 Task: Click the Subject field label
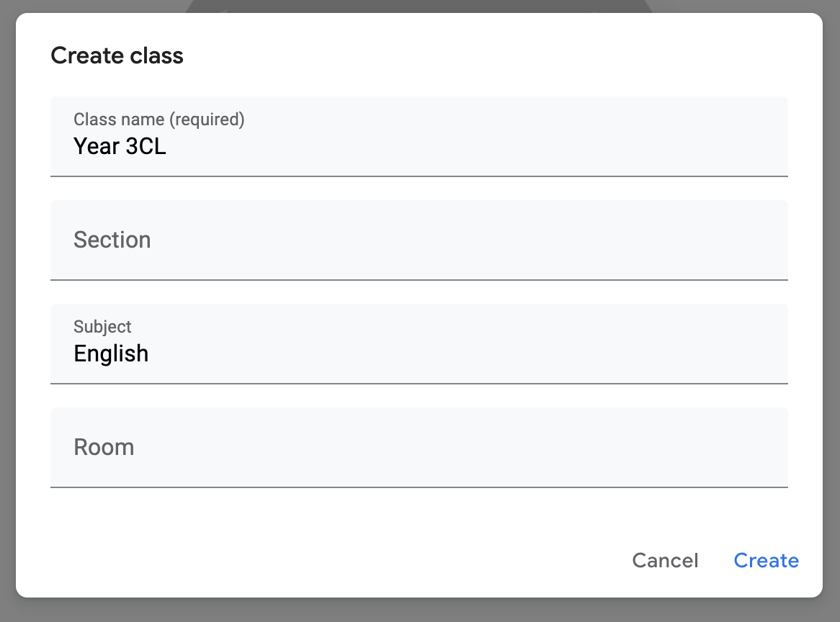pyautogui.click(x=102, y=326)
